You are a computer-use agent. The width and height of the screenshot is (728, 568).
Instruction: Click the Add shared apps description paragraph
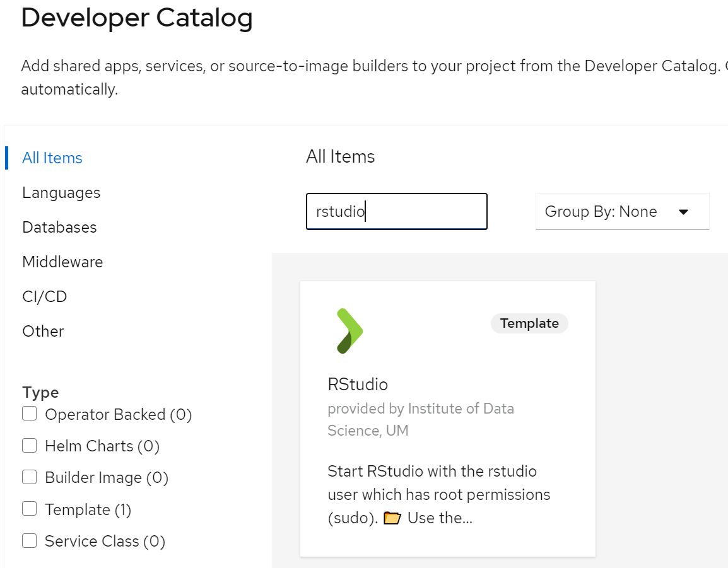click(x=374, y=78)
